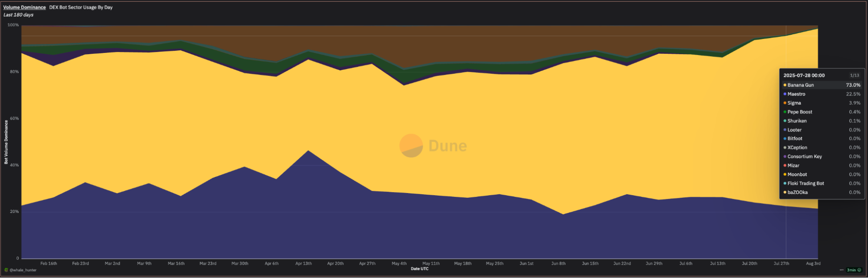868x278 pixels.
Task: Click the May 4th axis label
Action: 399,264
